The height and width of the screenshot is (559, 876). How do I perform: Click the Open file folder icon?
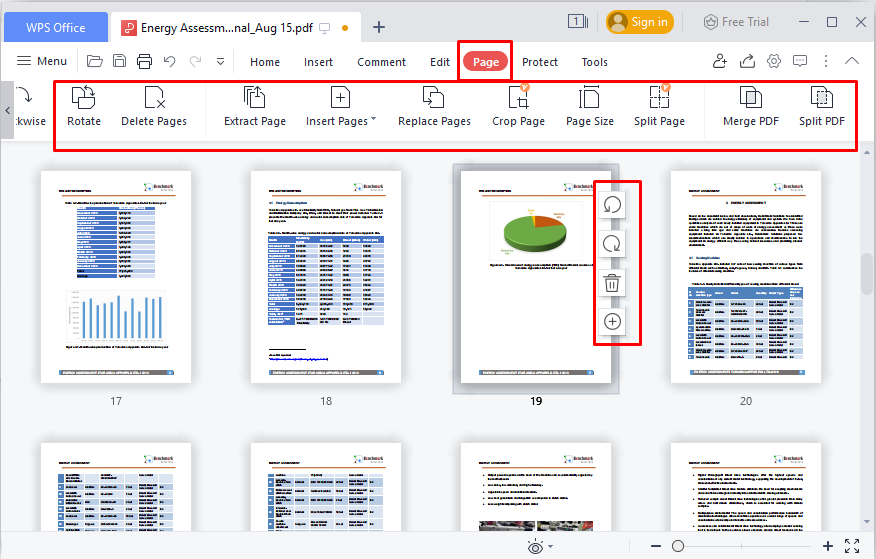(94, 61)
